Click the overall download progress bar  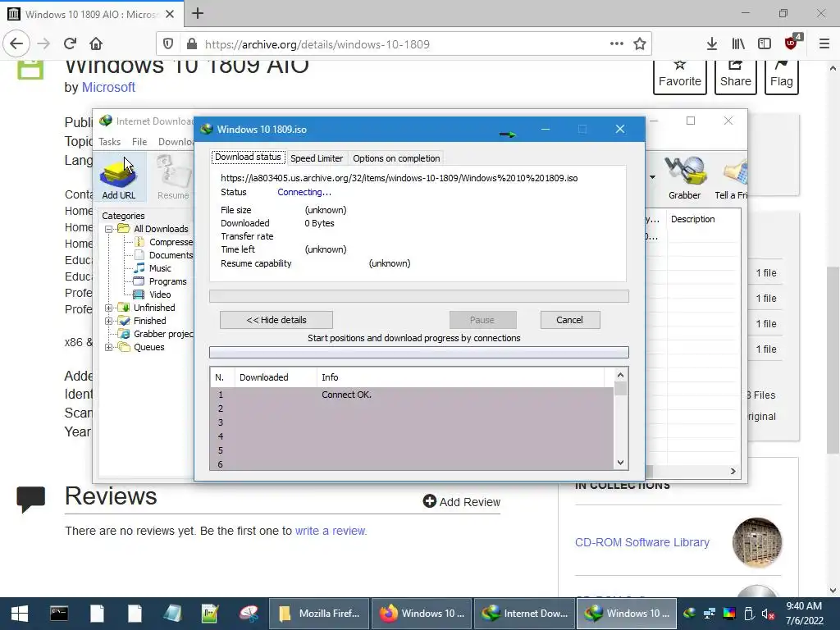coord(419,296)
